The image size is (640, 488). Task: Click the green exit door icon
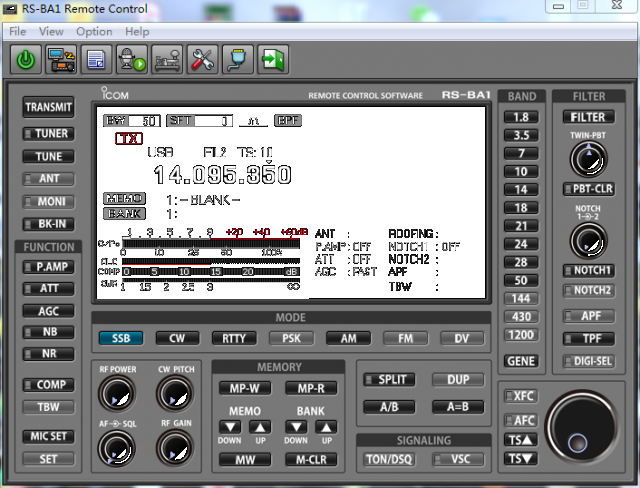(x=273, y=60)
